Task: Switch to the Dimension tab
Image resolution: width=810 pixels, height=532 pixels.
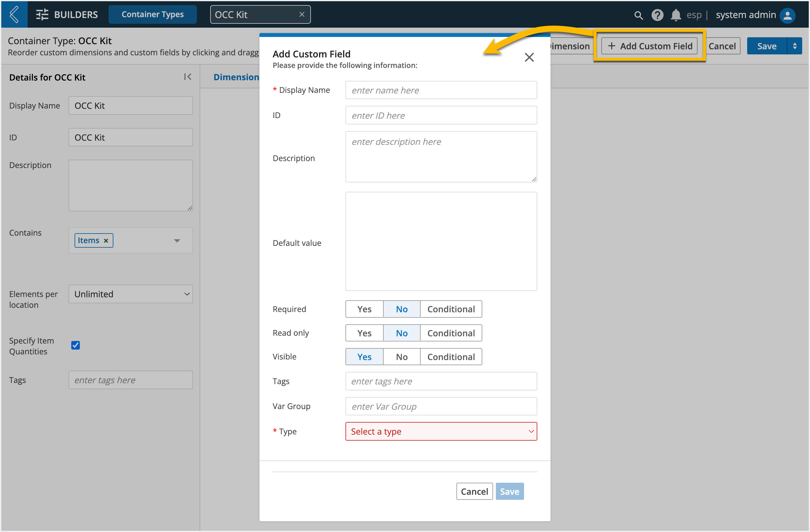Action: (236, 77)
